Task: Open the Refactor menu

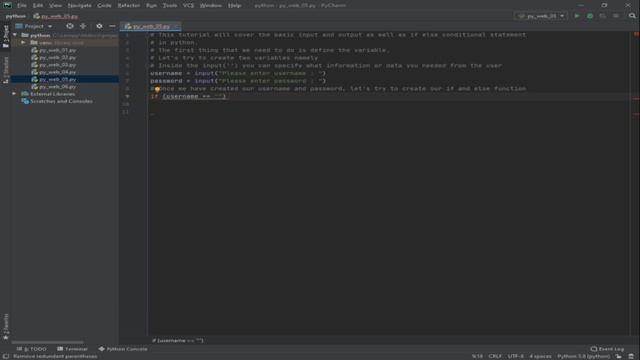Action: [x=129, y=5]
